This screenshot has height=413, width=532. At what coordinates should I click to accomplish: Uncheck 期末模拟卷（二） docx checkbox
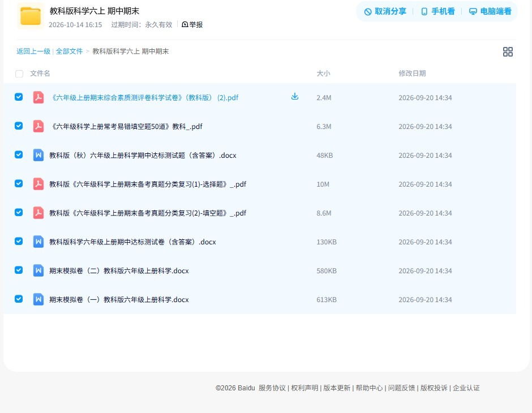click(19, 270)
